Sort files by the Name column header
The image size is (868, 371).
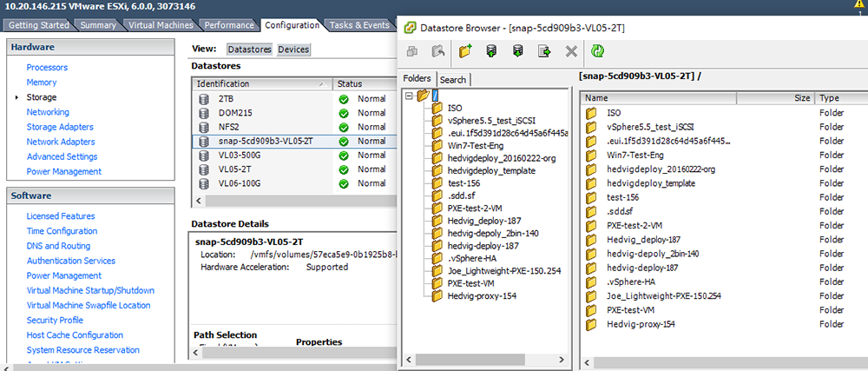pyautogui.click(x=659, y=98)
